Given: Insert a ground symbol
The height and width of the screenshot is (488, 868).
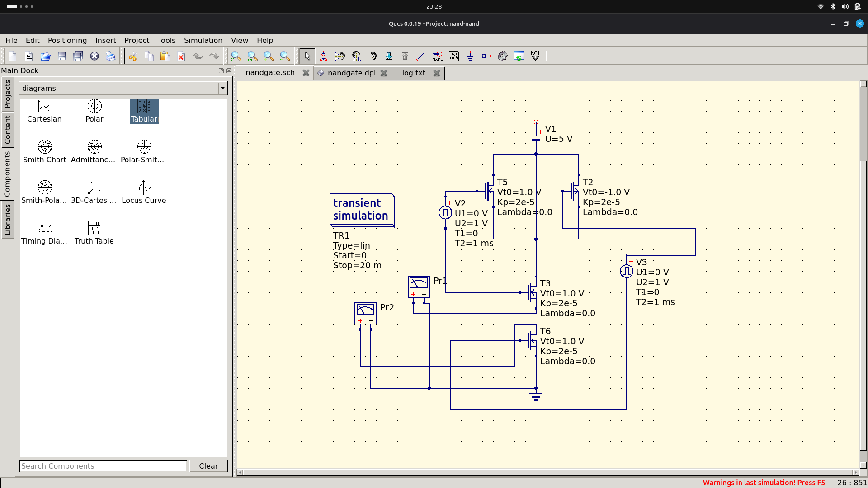Looking at the screenshot, I should tap(470, 56).
